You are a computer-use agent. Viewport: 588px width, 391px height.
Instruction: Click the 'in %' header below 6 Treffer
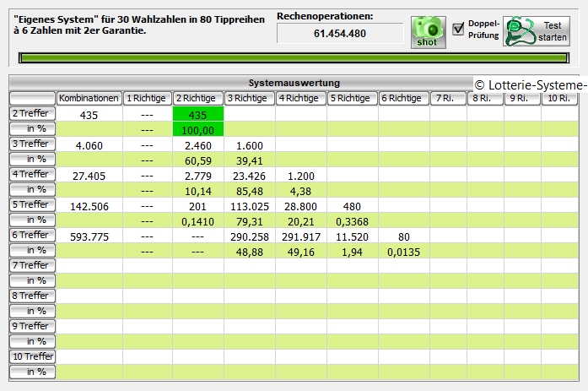32,250
